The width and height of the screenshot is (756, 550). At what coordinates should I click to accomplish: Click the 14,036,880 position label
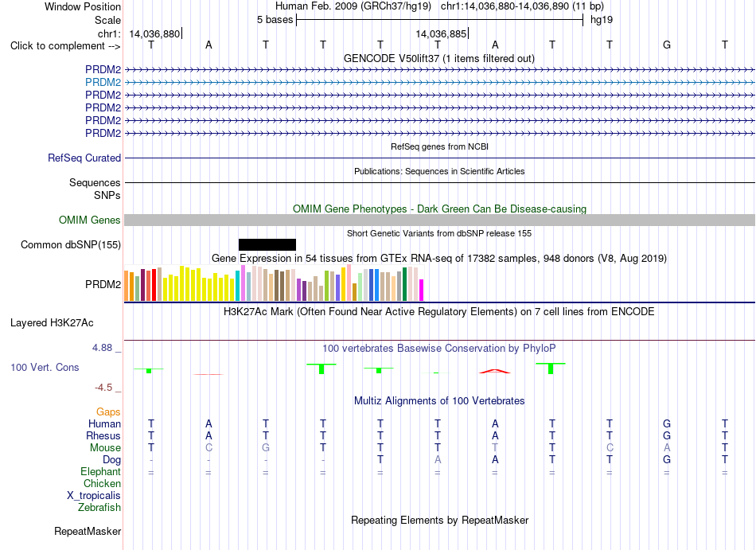click(154, 33)
